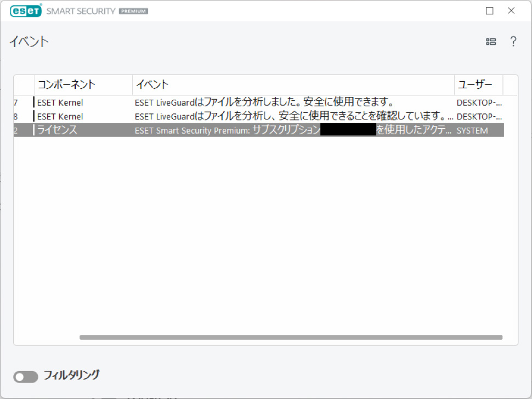Click the イベント page title
Screen dimensions: 532x399
(29, 42)
